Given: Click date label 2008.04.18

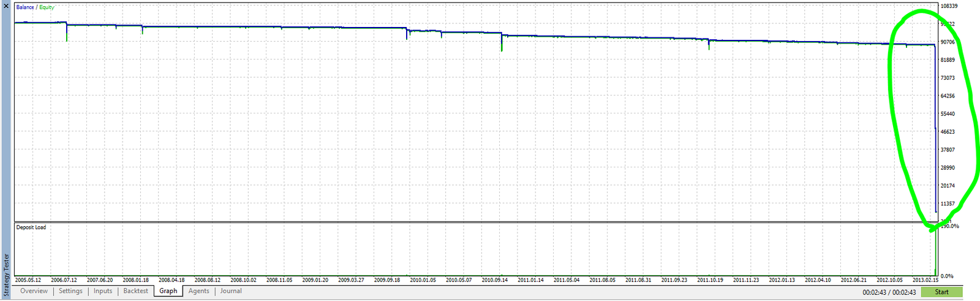Looking at the screenshot, I should [x=171, y=280].
